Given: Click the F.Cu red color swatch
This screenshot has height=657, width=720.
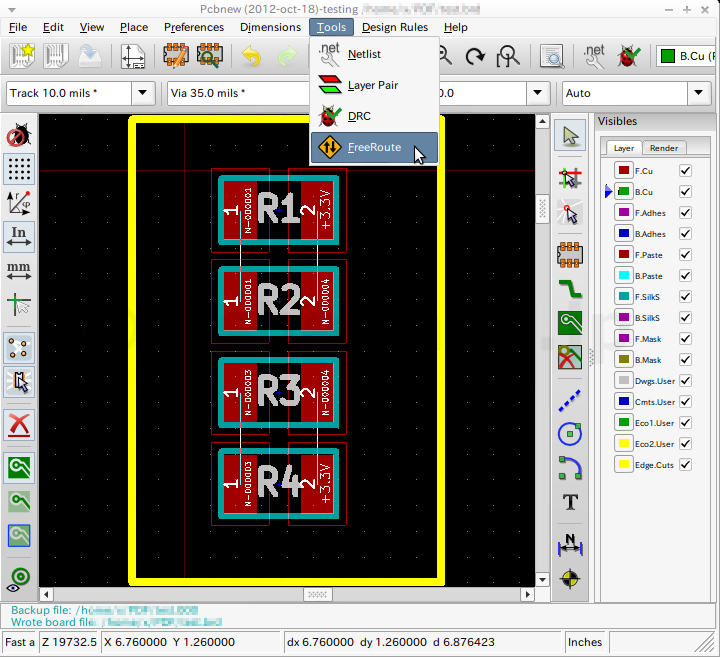Looking at the screenshot, I should pyautogui.click(x=624, y=170).
